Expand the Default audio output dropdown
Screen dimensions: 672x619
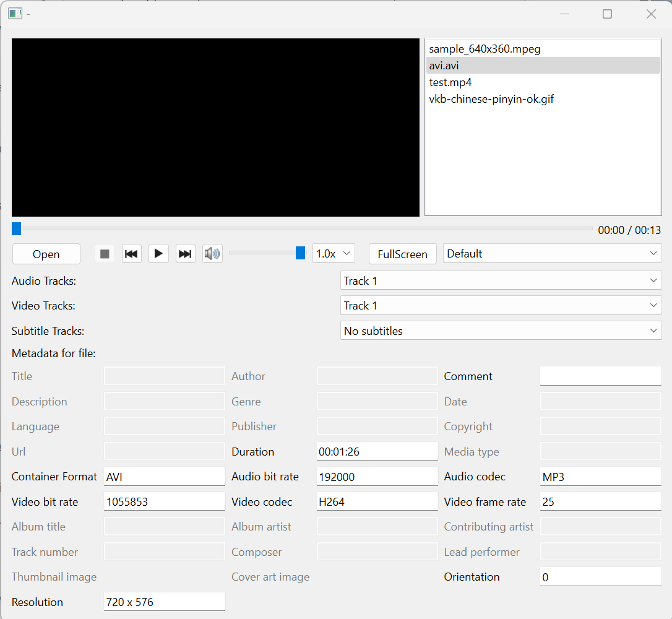[x=552, y=254]
